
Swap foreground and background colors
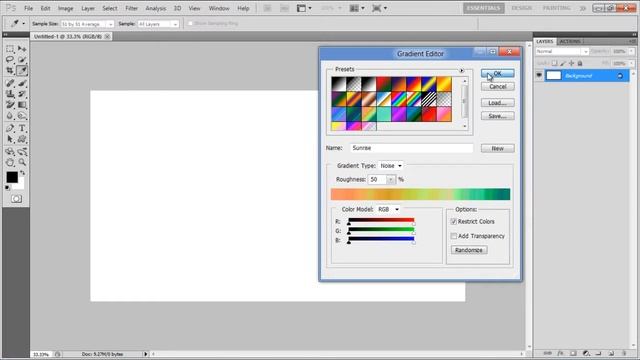pos(22,173)
